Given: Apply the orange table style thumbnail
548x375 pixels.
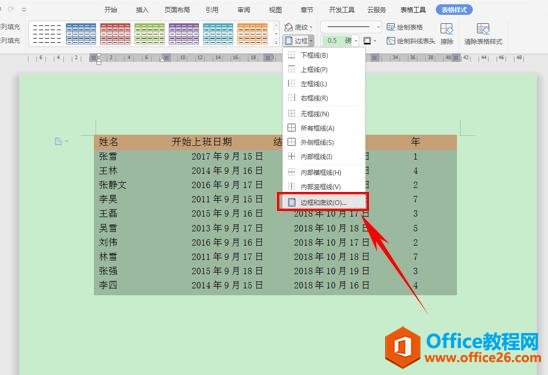Looking at the screenshot, I should pos(252,34).
